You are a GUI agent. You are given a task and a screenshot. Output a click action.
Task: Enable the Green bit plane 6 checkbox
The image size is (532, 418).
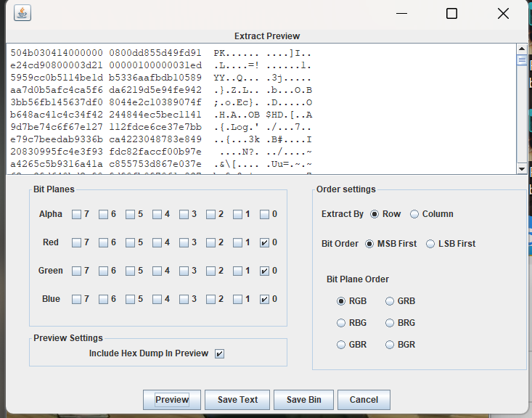(x=104, y=271)
